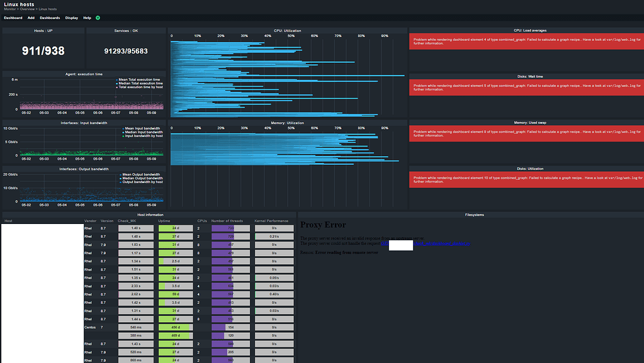Click the legend marker for Mean Output bandwidth
Viewport: 644px width, 363px height.
(x=120, y=175)
